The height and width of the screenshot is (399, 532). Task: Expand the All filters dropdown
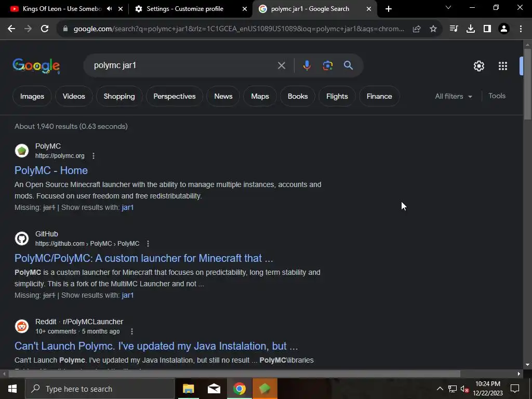tap(454, 96)
